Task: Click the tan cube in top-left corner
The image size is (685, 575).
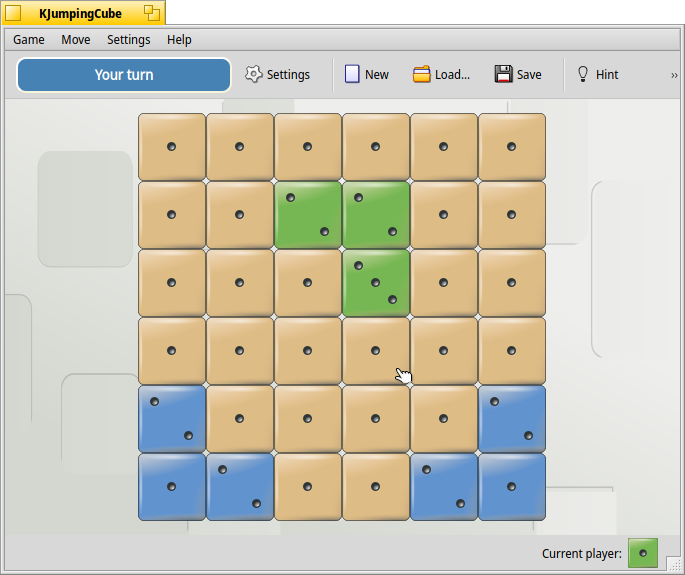Action: (x=172, y=147)
